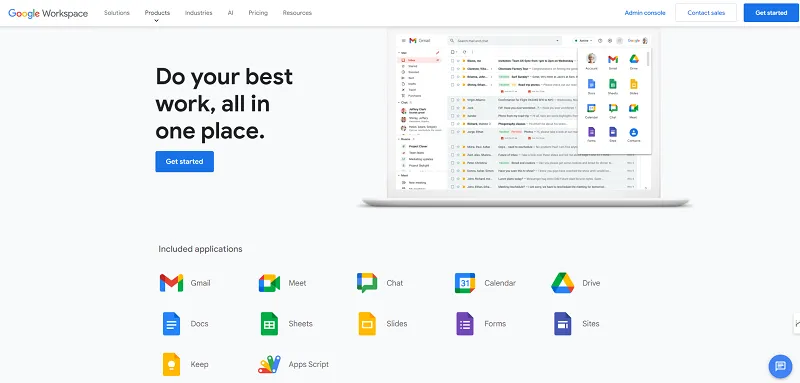
Task: Select the green Sheets icon
Action: coord(269,324)
